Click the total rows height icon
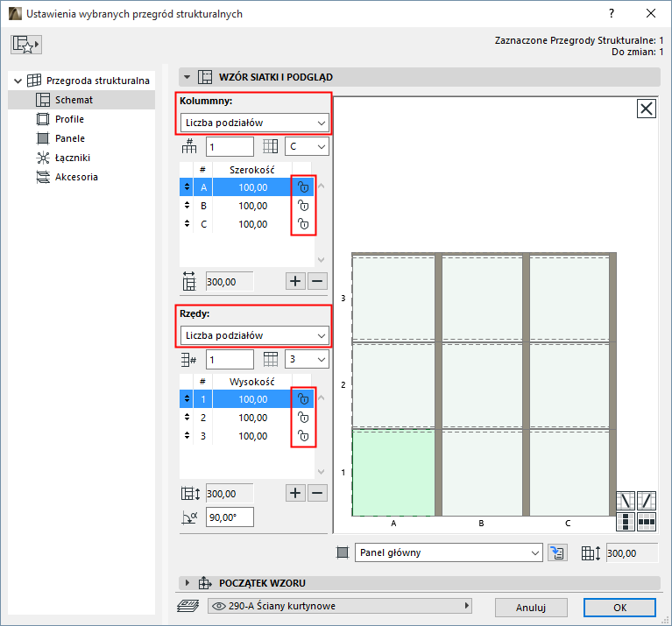The image size is (672, 626). (x=190, y=494)
